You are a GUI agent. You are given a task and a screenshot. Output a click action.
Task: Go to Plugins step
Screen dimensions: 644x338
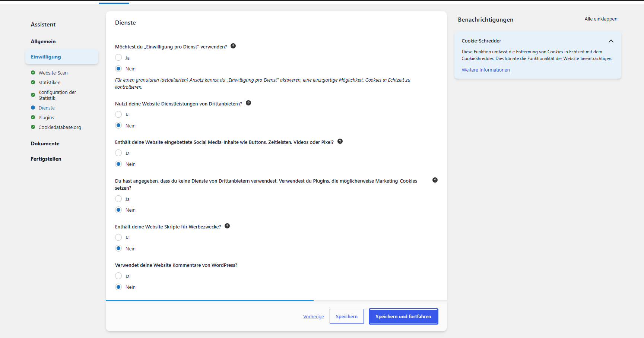point(46,117)
